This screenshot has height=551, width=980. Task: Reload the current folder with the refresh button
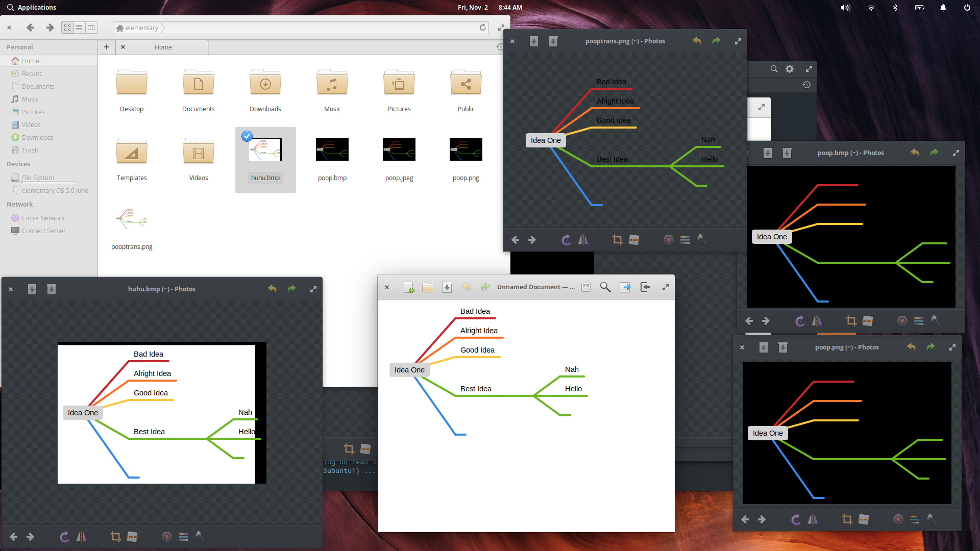[482, 28]
